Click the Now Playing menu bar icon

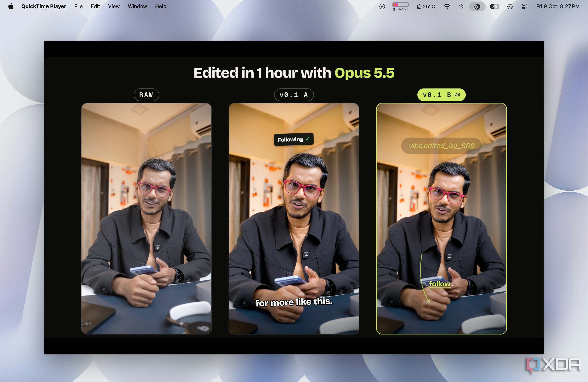[382, 7]
